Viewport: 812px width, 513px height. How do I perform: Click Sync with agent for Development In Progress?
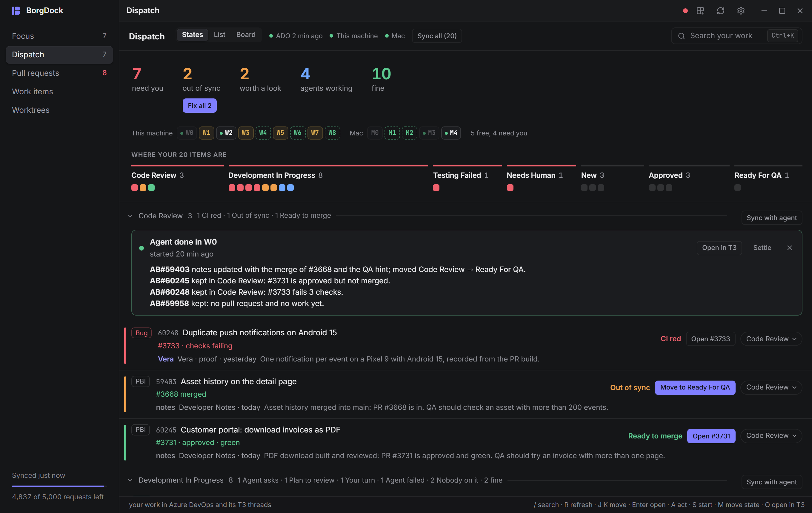pyautogui.click(x=771, y=482)
